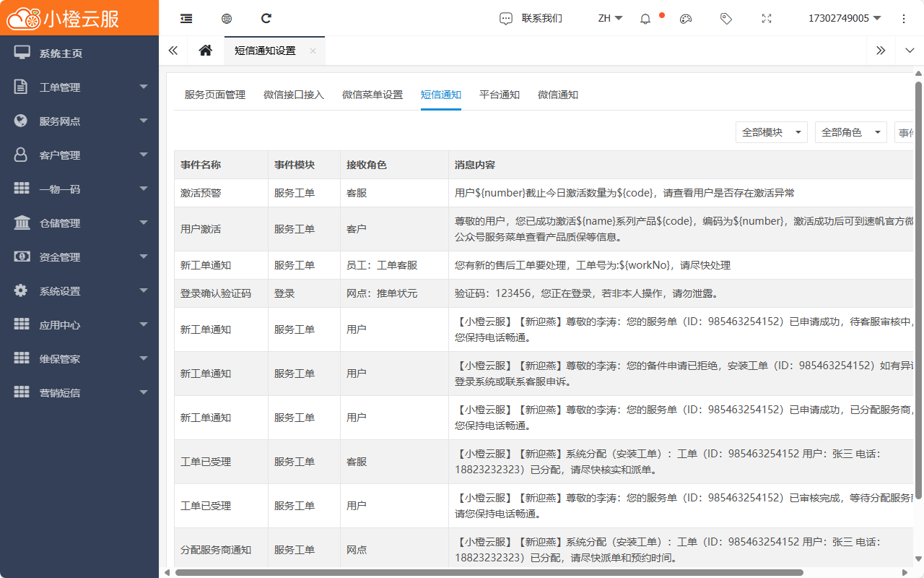Switch to 微信菜单设置 tab
Image resolution: width=924 pixels, height=578 pixels.
[372, 95]
